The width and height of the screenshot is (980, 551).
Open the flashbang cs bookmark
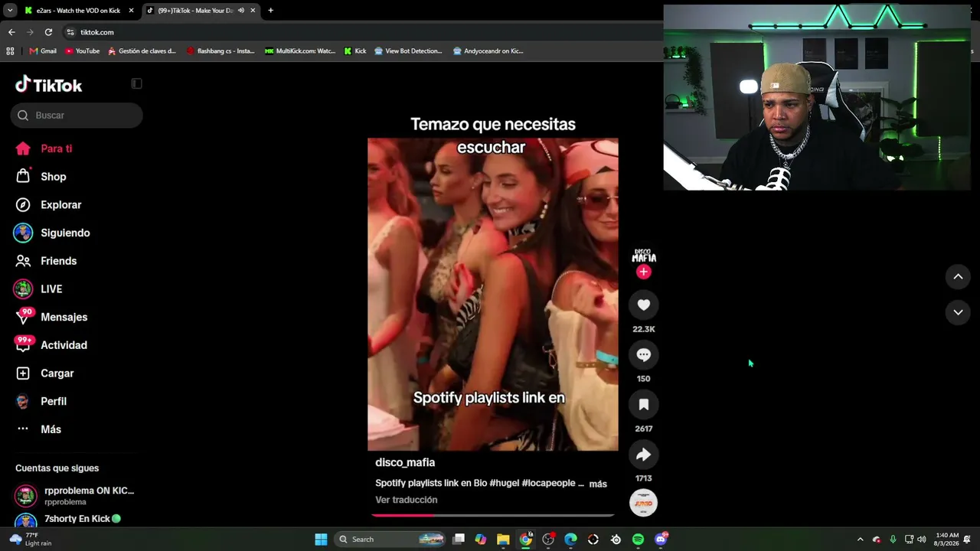[x=221, y=51]
